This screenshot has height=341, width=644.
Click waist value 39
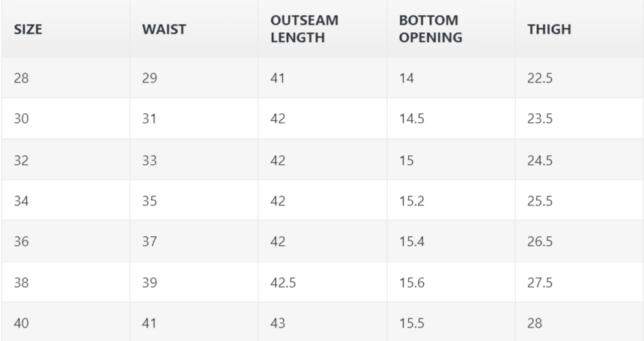click(x=150, y=283)
